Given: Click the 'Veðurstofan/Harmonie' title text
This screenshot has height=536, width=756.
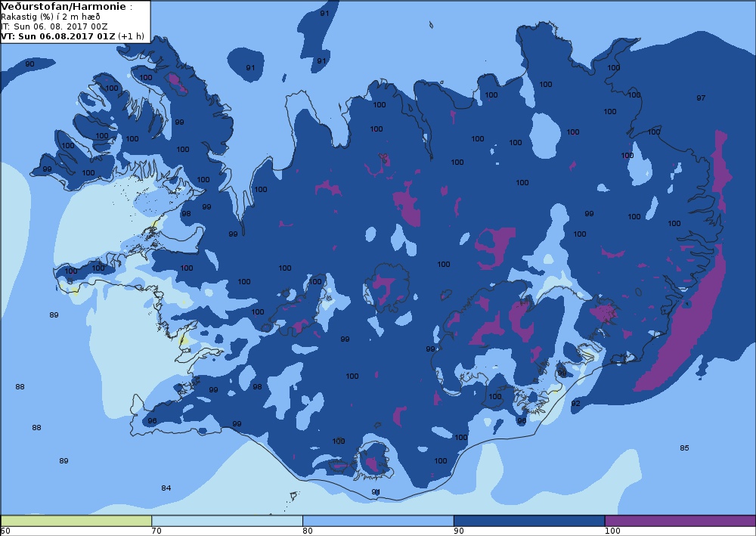Looking at the screenshot, I should point(64,7).
